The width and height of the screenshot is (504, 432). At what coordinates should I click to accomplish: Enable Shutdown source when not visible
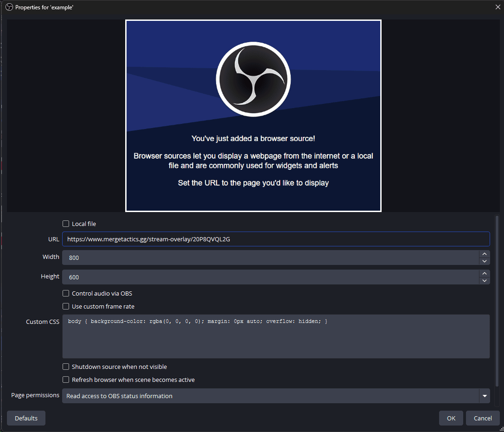click(65, 366)
